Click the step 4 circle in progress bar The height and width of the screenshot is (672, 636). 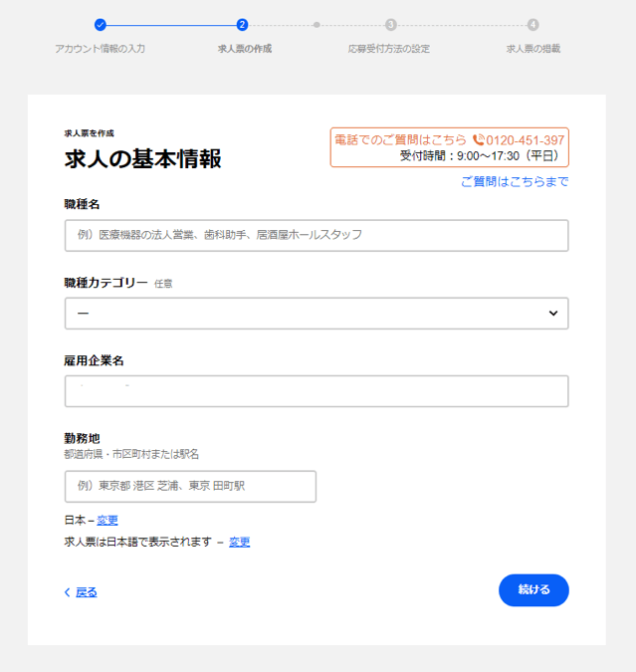click(x=533, y=25)
